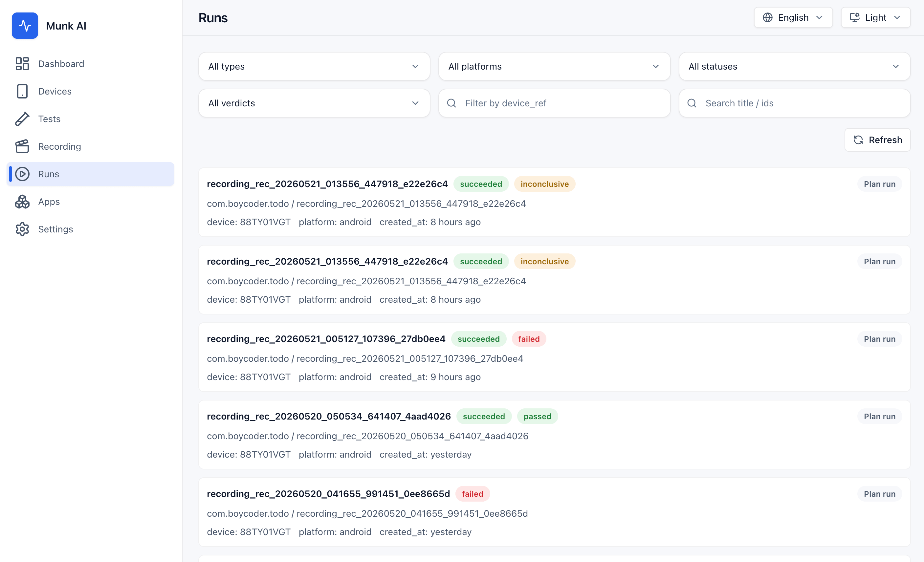924x562 pixels.
Task: Select the Tests pencil icon
Action: click(22, 119)
